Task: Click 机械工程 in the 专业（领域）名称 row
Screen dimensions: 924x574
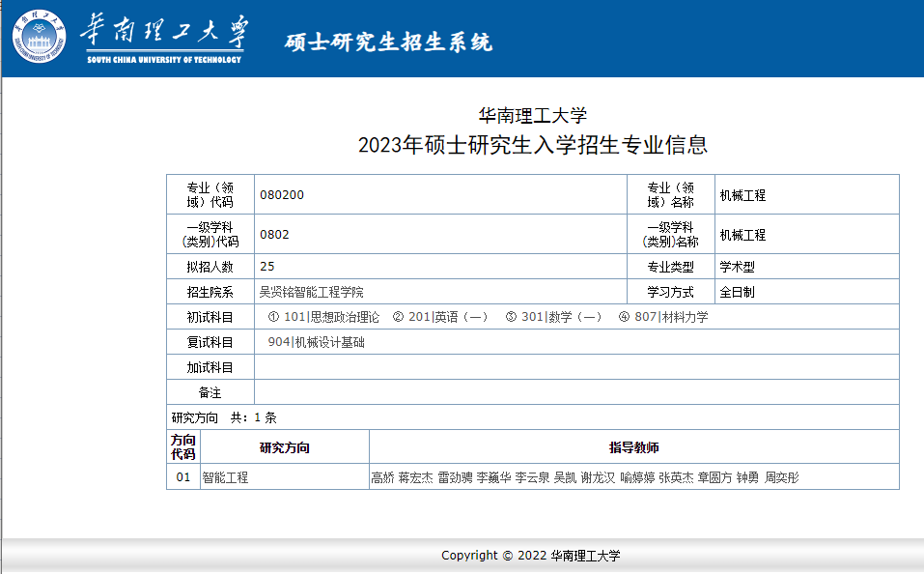Action: point(742,195)
